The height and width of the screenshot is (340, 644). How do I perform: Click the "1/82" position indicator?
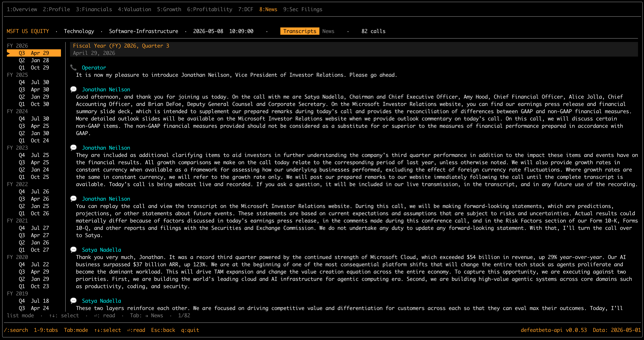pyautogui.click(x=184, y=315)
